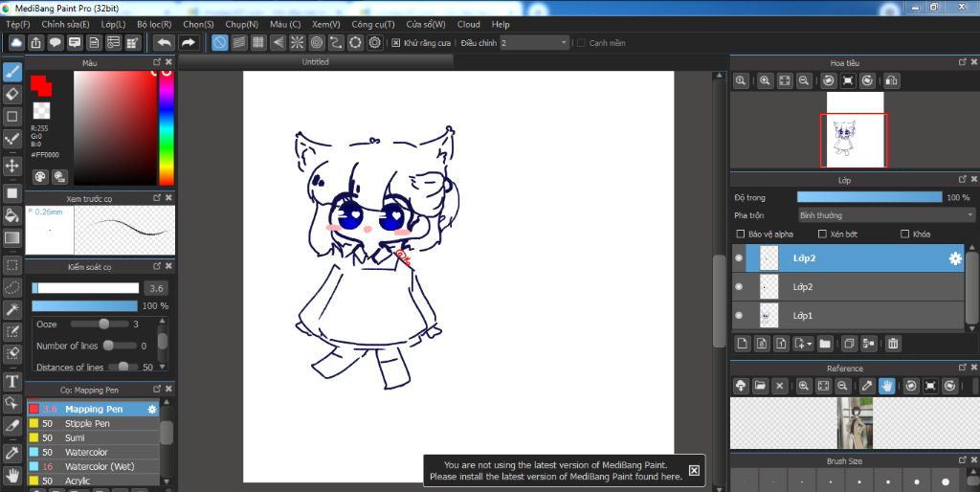Open Công cụ(T) menu
The image size is (980, 492).
click(x=373, y=24)
